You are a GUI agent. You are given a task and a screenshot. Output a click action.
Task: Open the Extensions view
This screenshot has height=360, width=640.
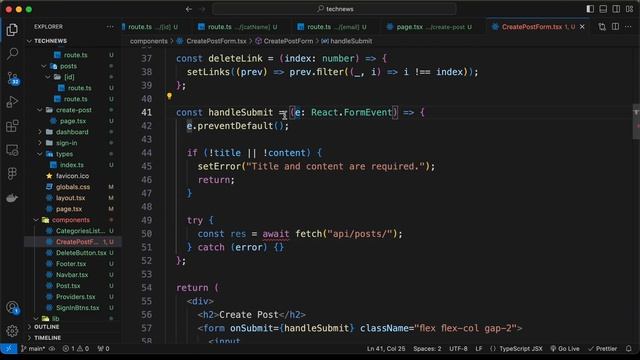click(x=12, y=126)
